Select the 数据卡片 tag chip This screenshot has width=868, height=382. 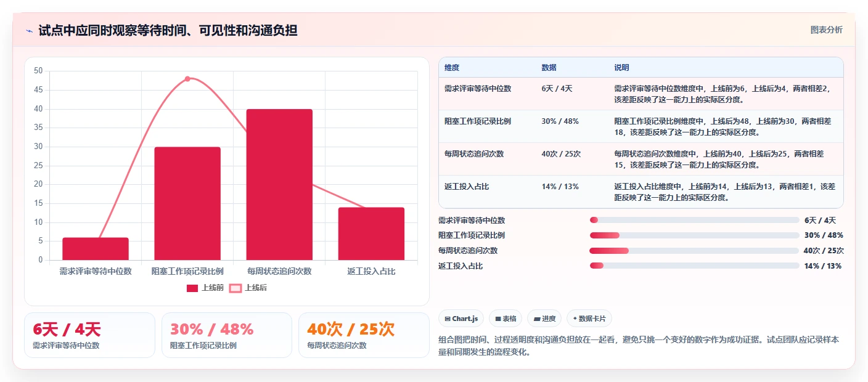tap(589, 319)
